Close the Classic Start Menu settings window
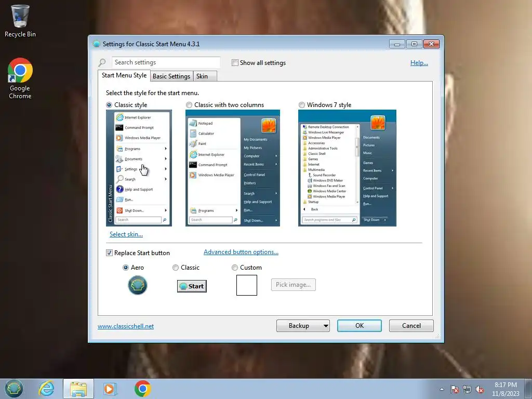 pyautogui.click(x=431, y=44)
